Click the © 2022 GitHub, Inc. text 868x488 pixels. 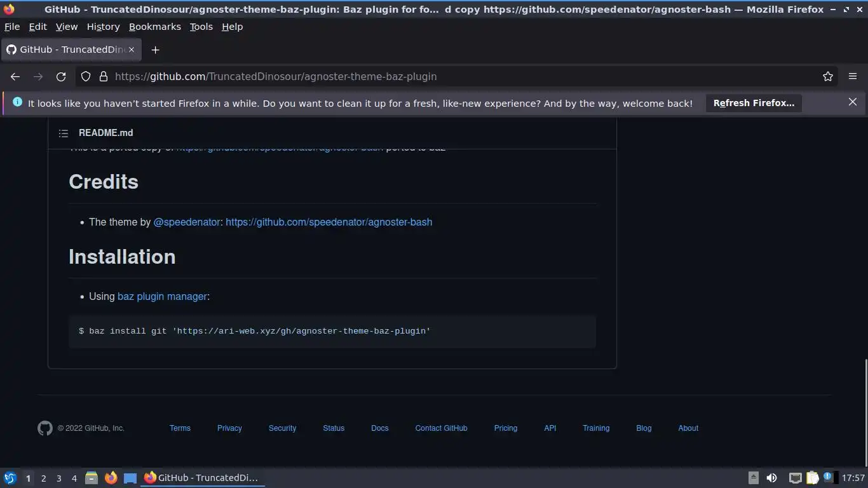point(91,428)
